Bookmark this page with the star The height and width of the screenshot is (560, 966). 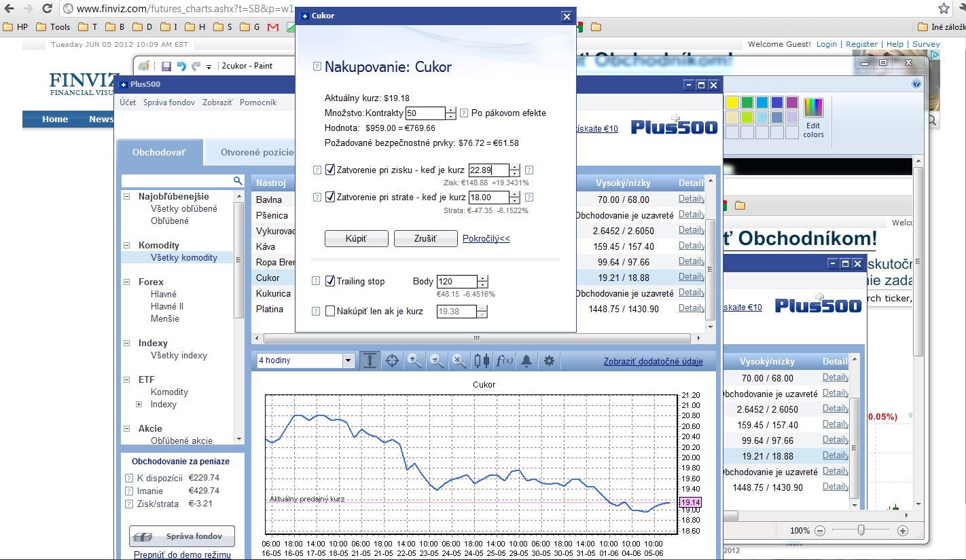944,9
